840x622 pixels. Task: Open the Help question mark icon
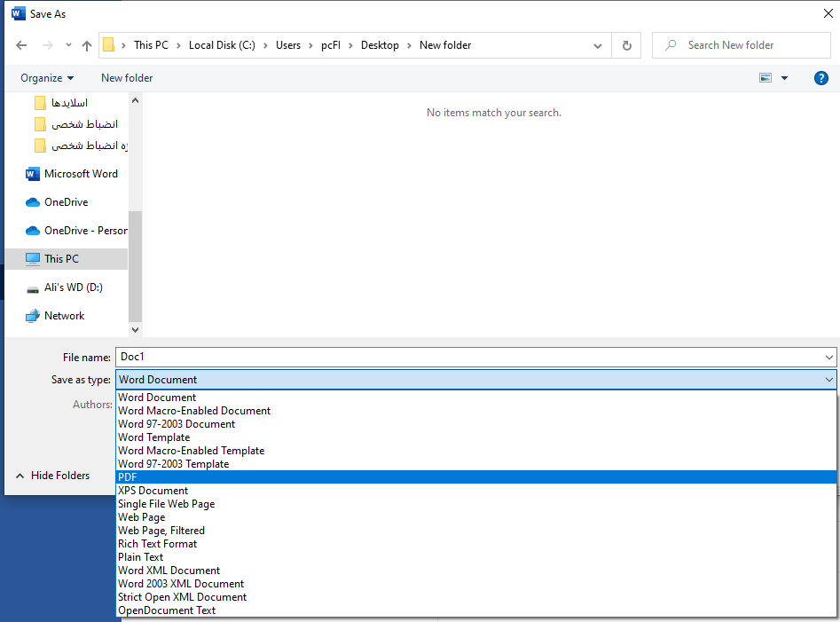click(820, 78)
